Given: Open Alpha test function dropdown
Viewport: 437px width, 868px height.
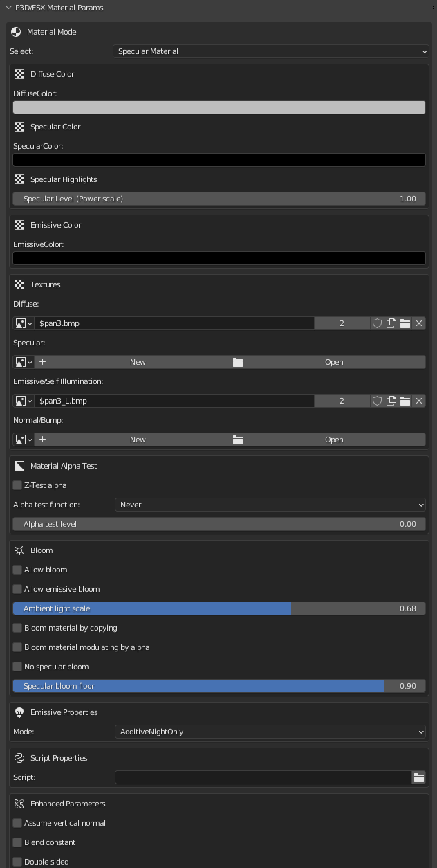Looking at the screenshot, I should (270, 505).
